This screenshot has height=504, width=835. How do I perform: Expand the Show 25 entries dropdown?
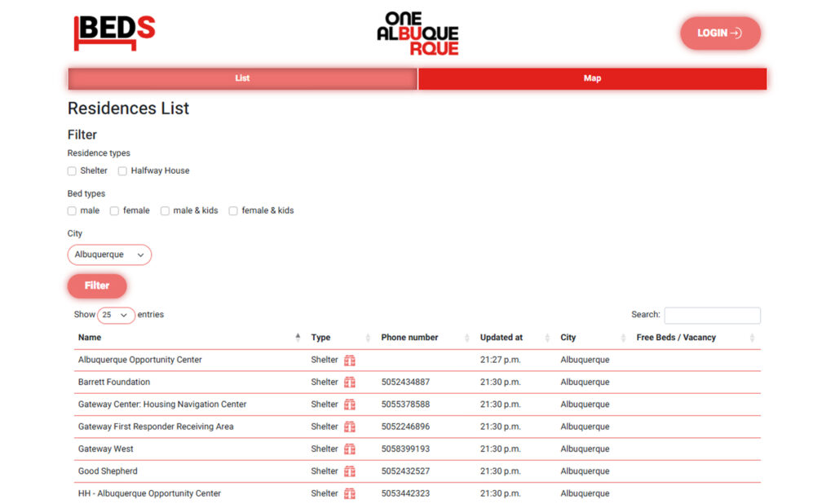[116, 315]
